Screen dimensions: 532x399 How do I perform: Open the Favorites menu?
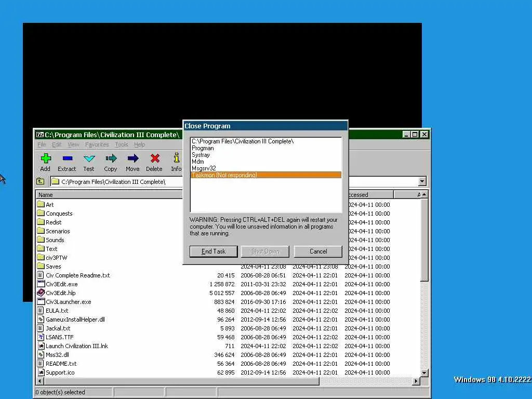click(x=97, y=144)
